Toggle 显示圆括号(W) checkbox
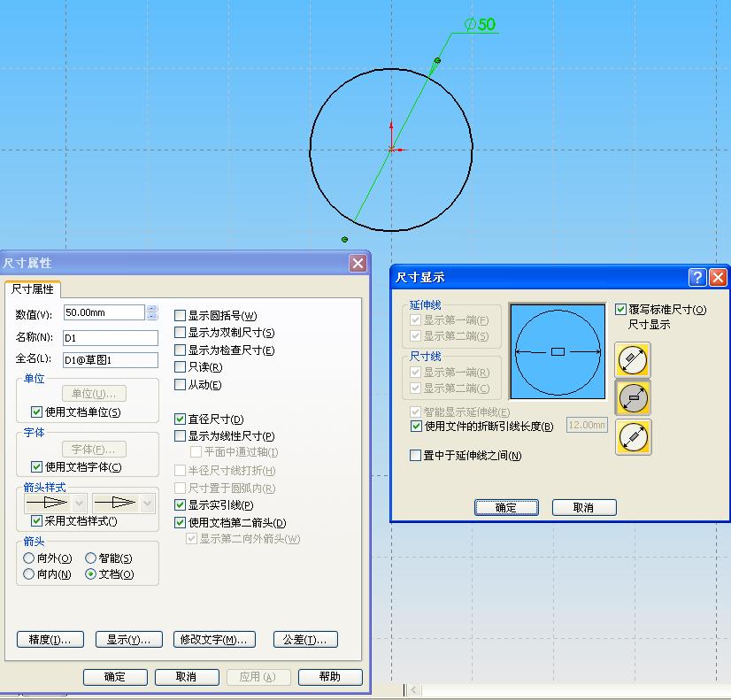Viewport: 731px width, 700px height. pyautogui.click(x=180, y=316)
